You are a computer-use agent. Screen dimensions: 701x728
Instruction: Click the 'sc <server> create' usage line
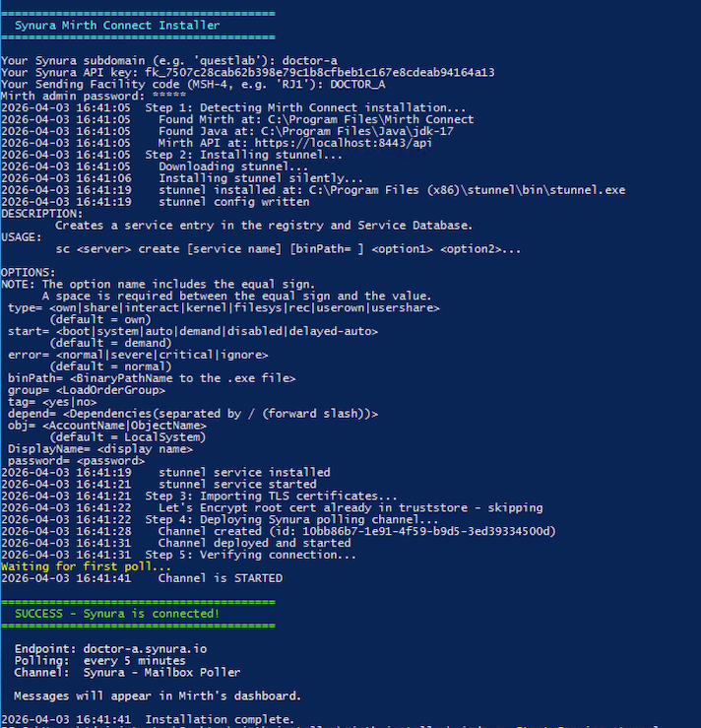(x=288, y=249)
